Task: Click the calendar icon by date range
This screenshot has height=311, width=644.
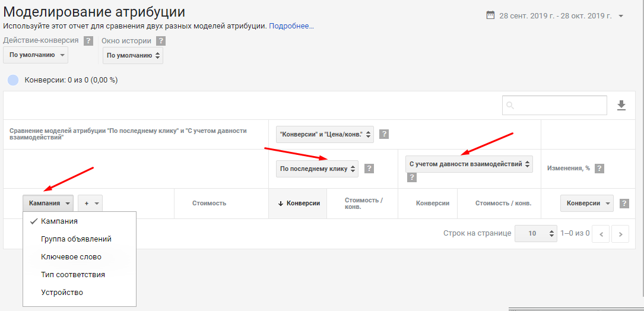Action: coord(490,15)
